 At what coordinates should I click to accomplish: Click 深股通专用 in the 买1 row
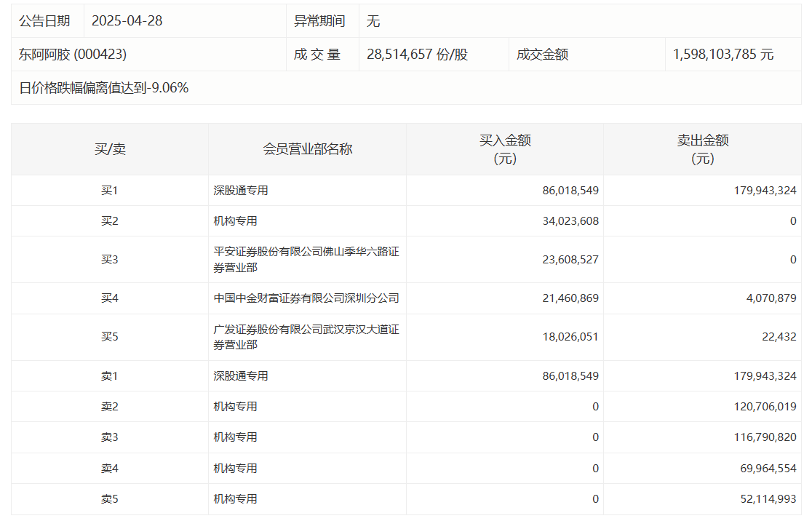coord(241,191)
